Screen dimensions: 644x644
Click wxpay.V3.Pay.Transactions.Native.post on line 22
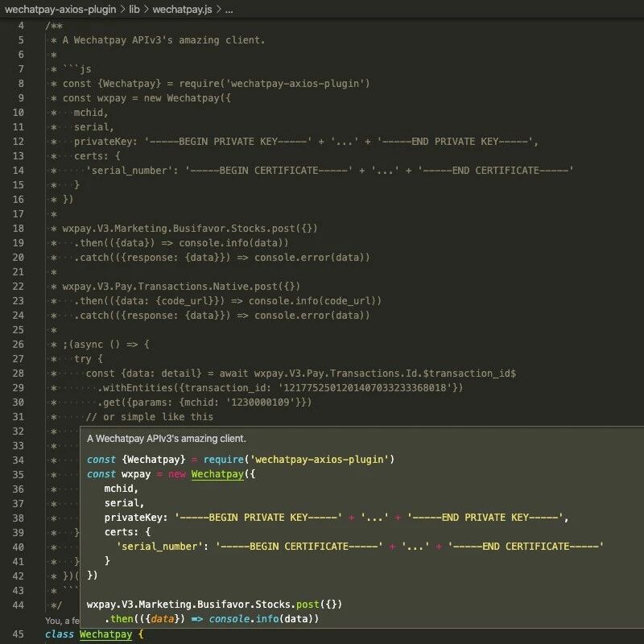tap(181, 287)
